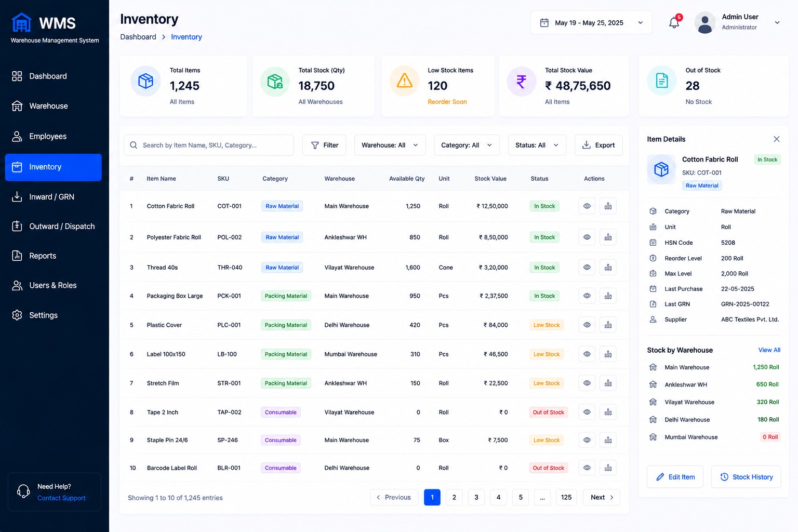
Task: Open Dashboard in the sidebar
Action: pos(54,76)
